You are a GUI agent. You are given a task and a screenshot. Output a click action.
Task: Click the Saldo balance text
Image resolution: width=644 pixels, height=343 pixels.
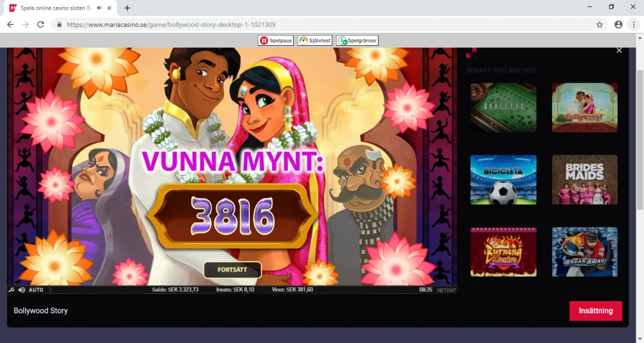175,289
